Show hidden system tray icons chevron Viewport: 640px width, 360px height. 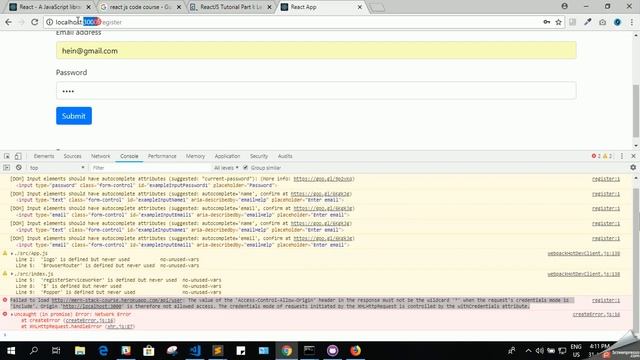coord(528,351)
